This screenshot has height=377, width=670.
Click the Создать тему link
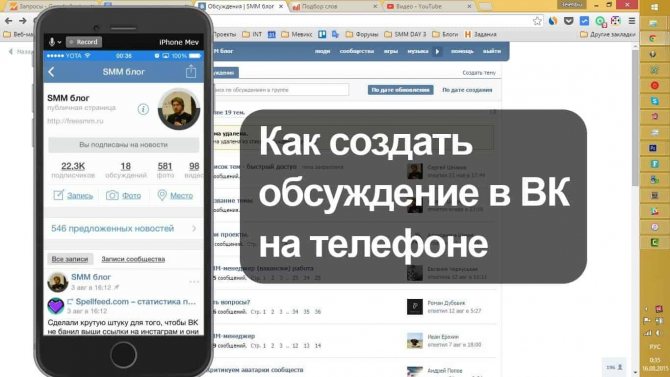(479, 73)
